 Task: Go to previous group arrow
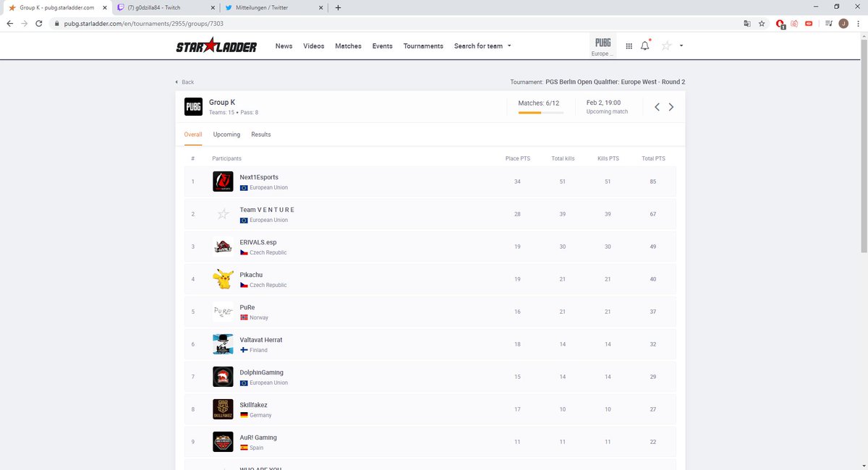tap(657, 107)
